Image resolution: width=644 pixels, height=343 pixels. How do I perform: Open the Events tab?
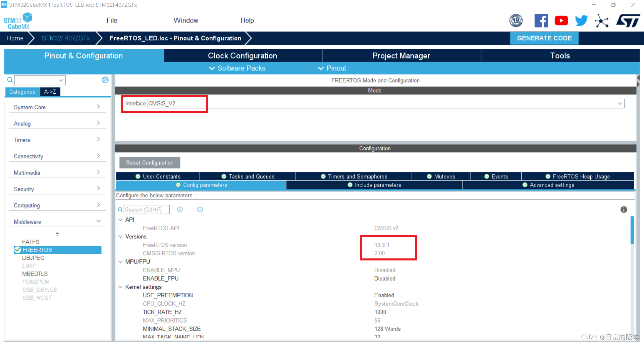click(x=496, y=177)
